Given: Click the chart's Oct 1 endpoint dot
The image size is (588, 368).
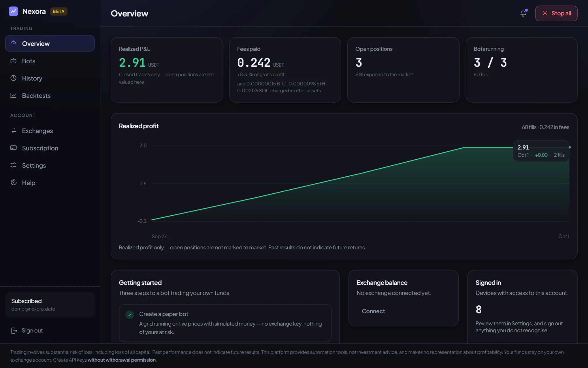Looking at the screenshot, I should coord(570,147).
